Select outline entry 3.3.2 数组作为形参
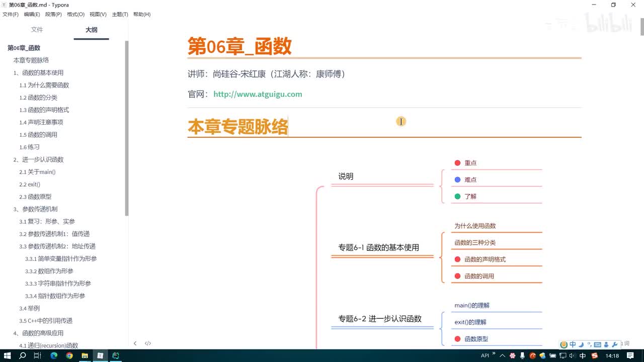Screen dimensions: 644x362 pyautogui.click(x=49, y=271)
